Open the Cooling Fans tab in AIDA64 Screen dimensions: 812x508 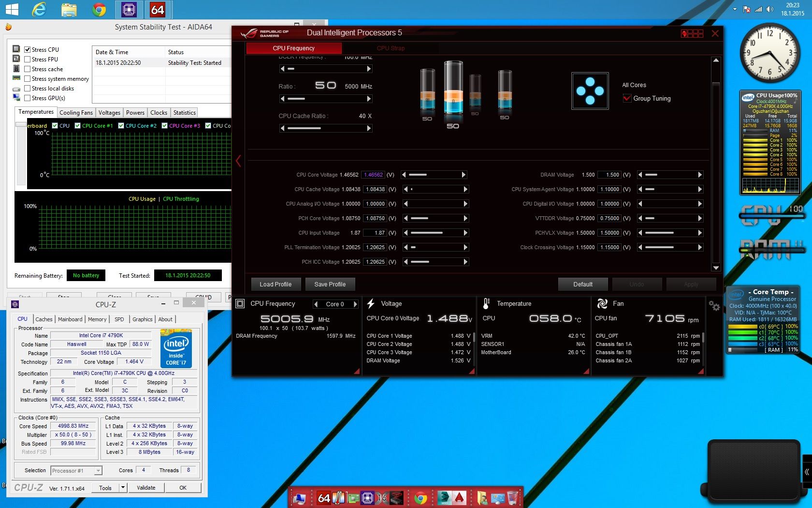click(76, 113)
